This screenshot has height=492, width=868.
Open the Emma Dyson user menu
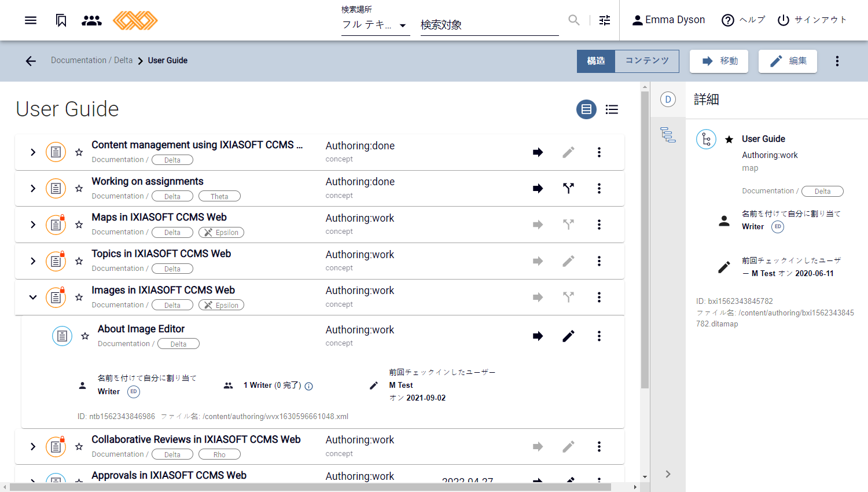(668, 20)
